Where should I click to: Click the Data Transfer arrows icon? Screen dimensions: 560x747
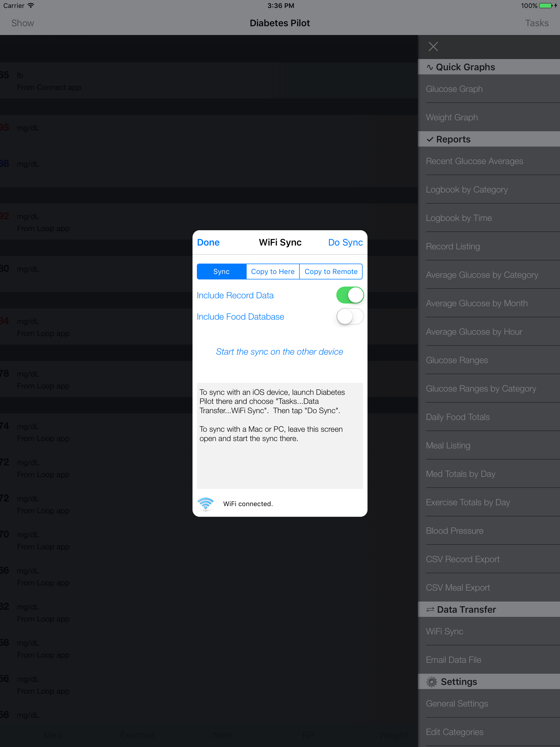pyautogui.click(x=430, y=609)
